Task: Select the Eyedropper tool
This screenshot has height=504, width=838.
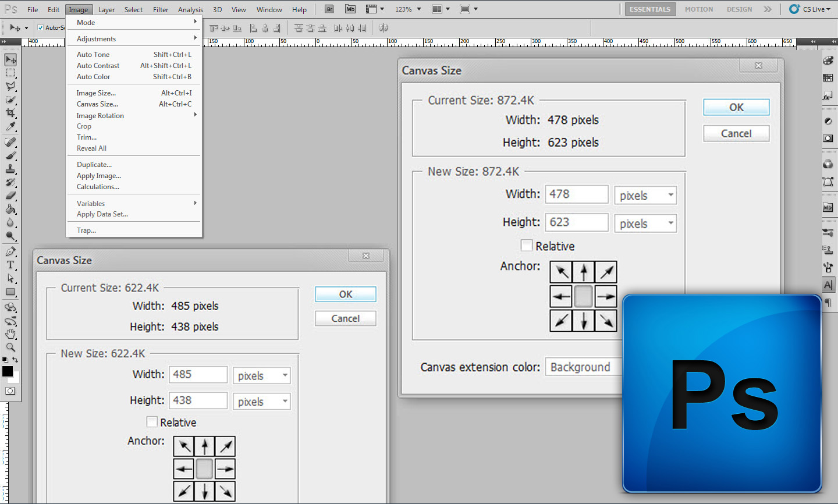Action: click(x=10, y=126)
